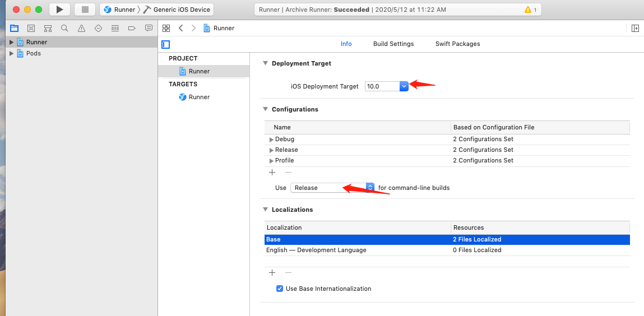
Task: Open the Debug navigator
Action: pos(115,29)
